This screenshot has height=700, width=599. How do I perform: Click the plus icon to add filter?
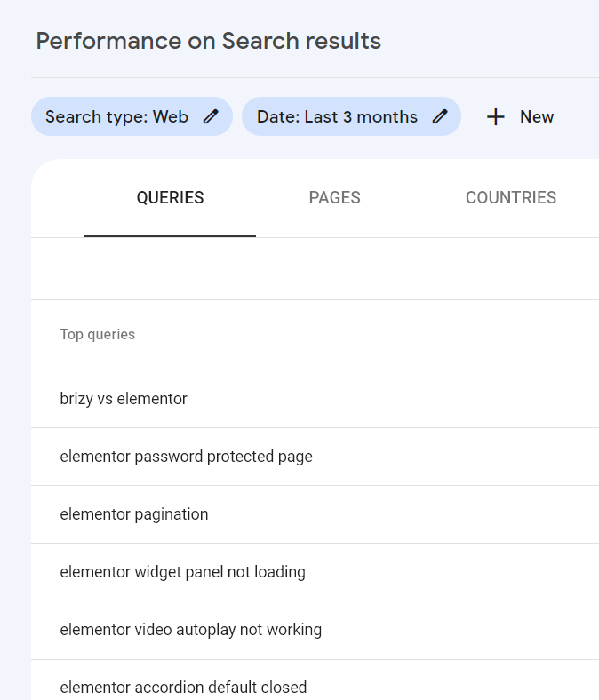point(495,117)
